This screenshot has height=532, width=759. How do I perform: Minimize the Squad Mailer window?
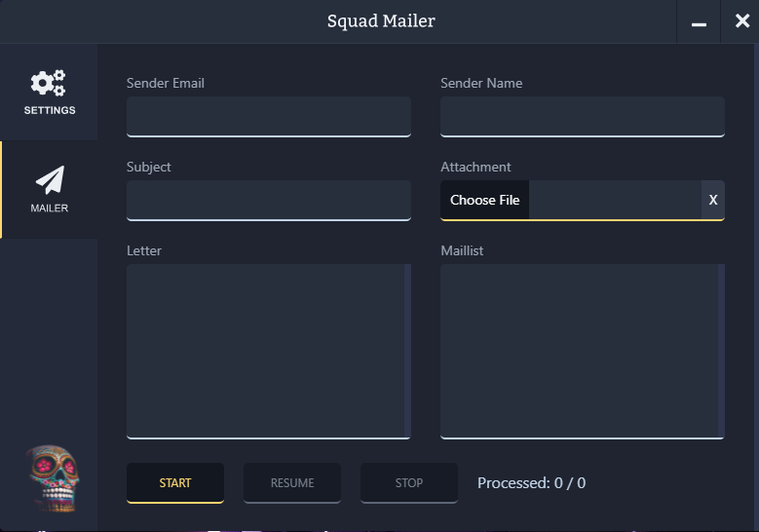(x=699, y=22)
